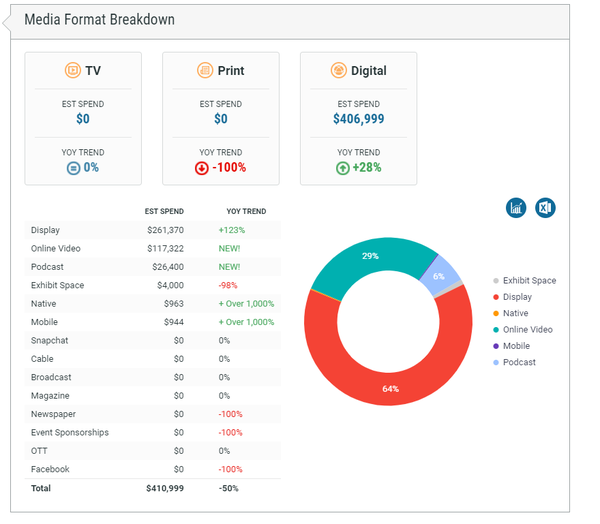
Task: Click the Total row label
Action: [41, 488]
